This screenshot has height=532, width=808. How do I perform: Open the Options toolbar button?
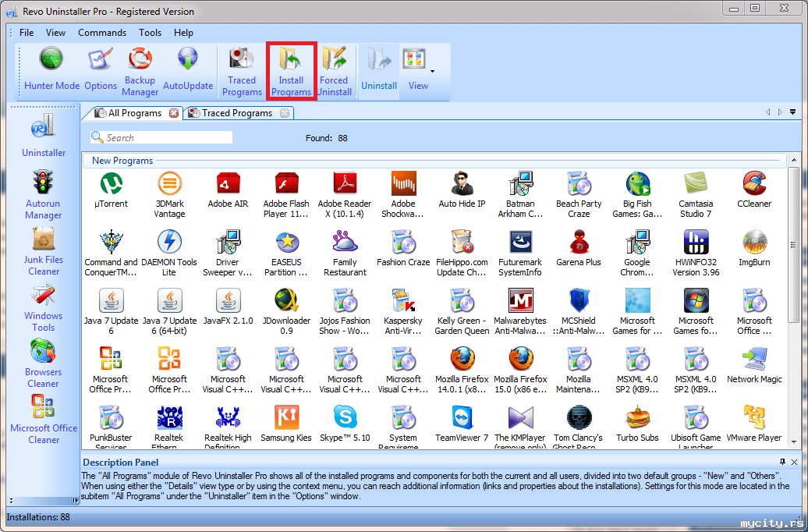point(101,69)
